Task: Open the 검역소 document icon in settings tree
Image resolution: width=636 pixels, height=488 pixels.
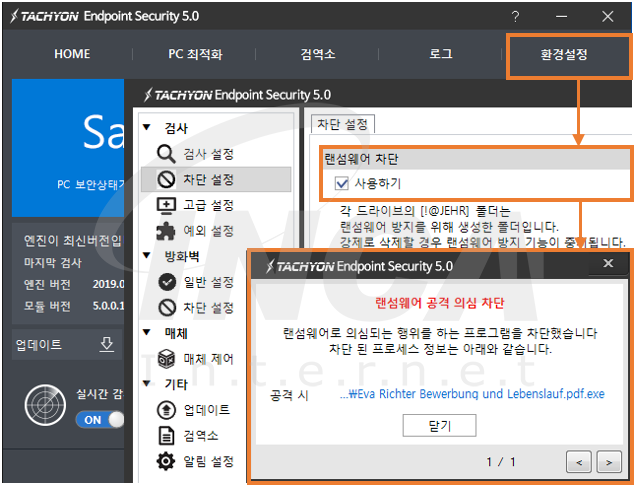Action: pos(166,436)
